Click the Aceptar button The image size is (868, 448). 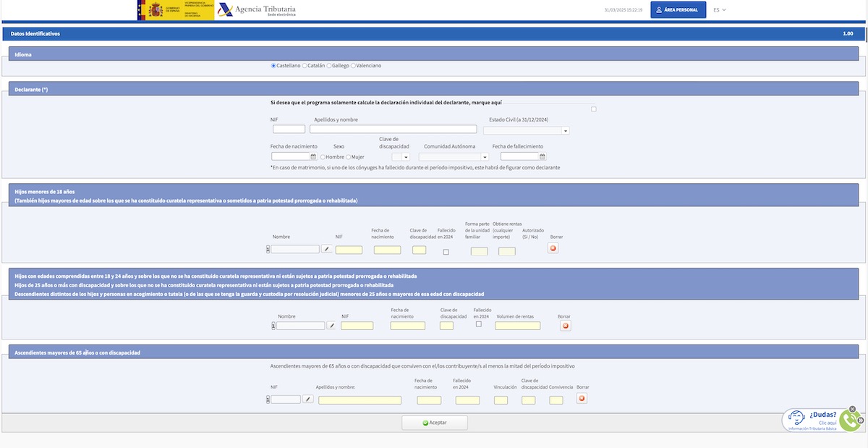435,423
